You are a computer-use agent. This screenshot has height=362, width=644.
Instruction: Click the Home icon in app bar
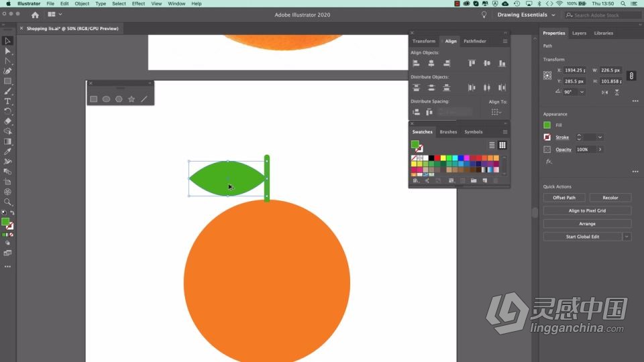pos(35,15)
